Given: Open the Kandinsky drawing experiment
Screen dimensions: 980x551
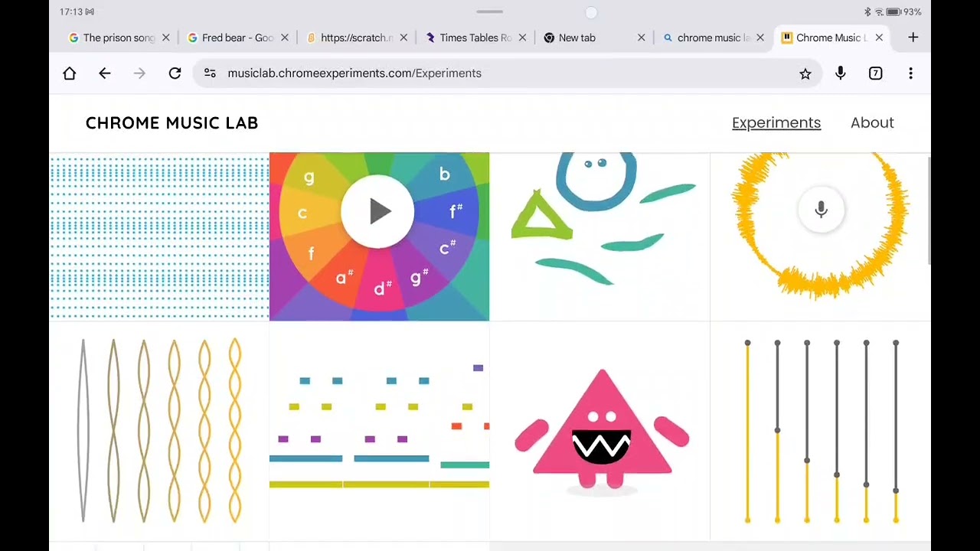Looking at the screenshot, I should point(599,236).
